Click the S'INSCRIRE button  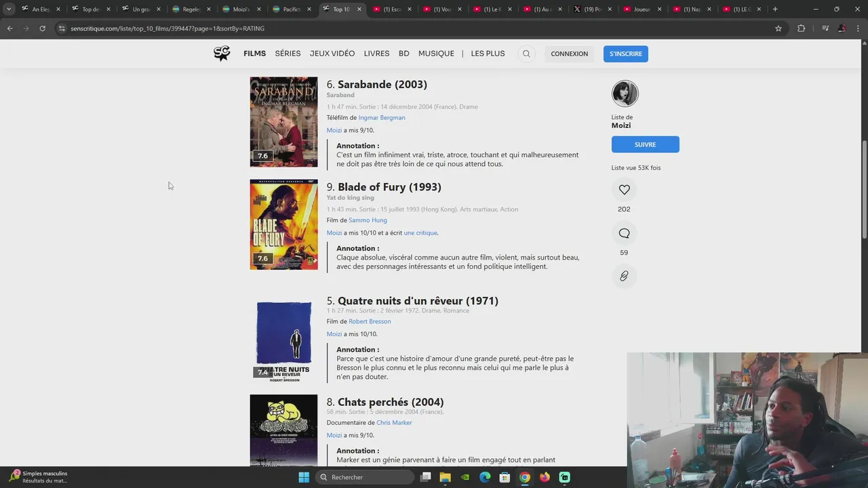point(626,54)
